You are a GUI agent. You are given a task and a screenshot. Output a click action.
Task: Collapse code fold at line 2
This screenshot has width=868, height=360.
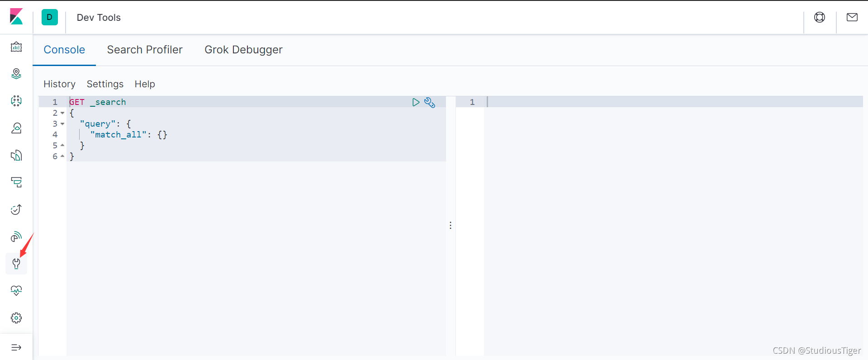click(x=62, y=113)
